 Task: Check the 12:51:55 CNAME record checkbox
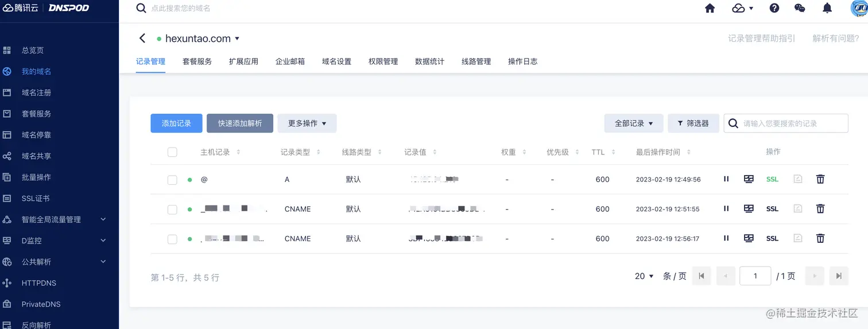click(x=172, y=210)
